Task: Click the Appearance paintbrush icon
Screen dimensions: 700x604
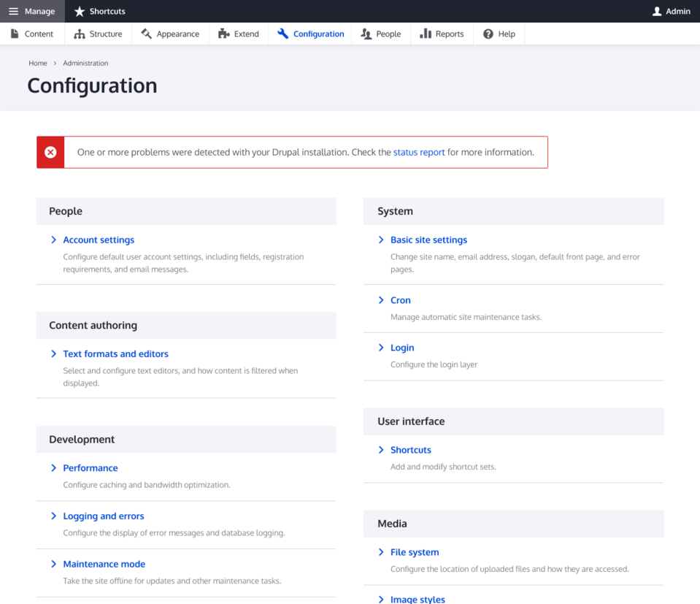Action: (147, 34)
